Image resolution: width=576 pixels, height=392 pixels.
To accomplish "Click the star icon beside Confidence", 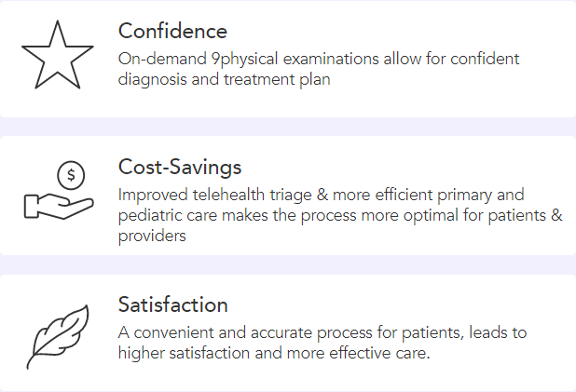I will tap(58, 55).
